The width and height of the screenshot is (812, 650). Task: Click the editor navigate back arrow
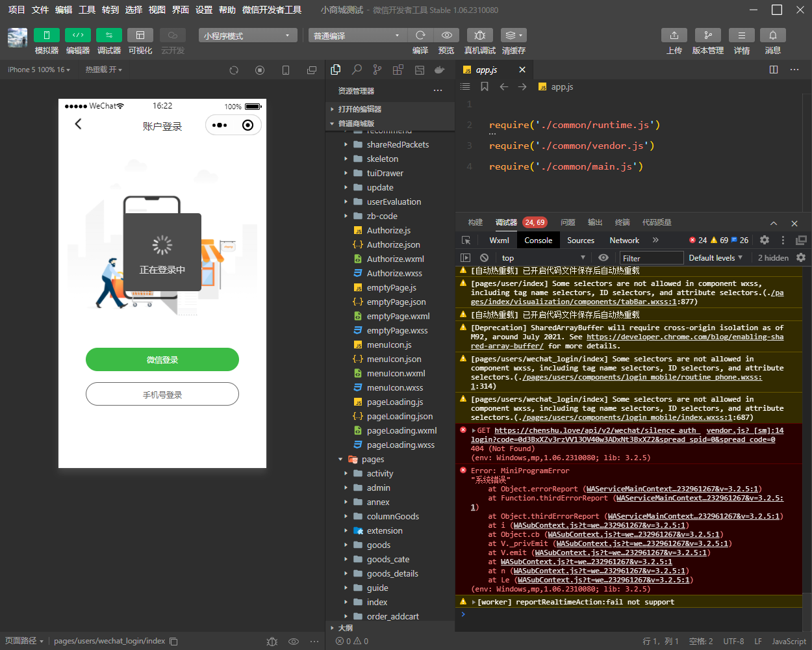(503, 86)
